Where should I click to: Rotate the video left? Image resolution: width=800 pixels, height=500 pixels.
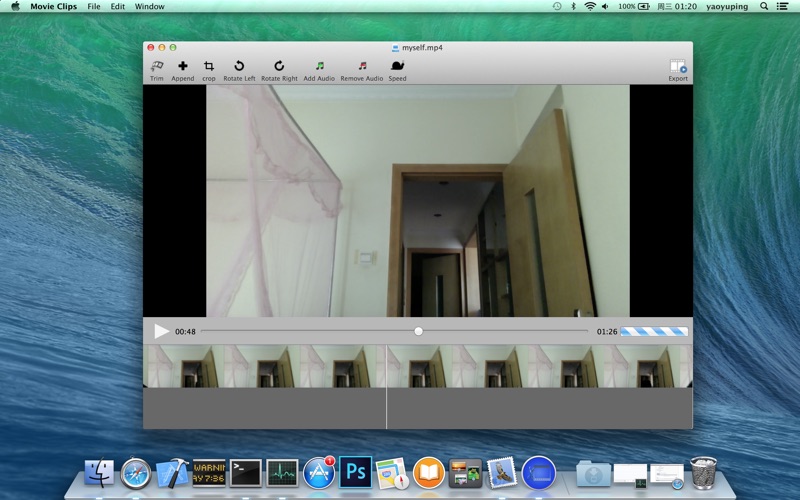[x=239, y=70]
